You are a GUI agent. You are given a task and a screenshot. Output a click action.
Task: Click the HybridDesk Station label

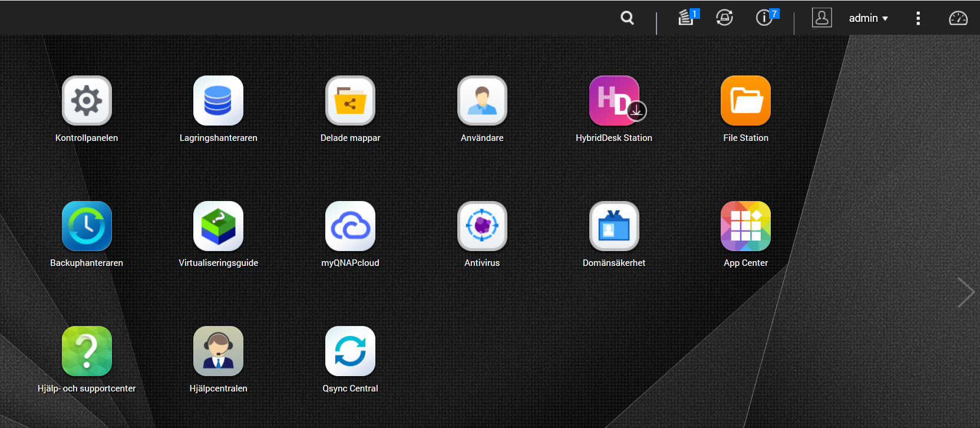tap(614, 138)
